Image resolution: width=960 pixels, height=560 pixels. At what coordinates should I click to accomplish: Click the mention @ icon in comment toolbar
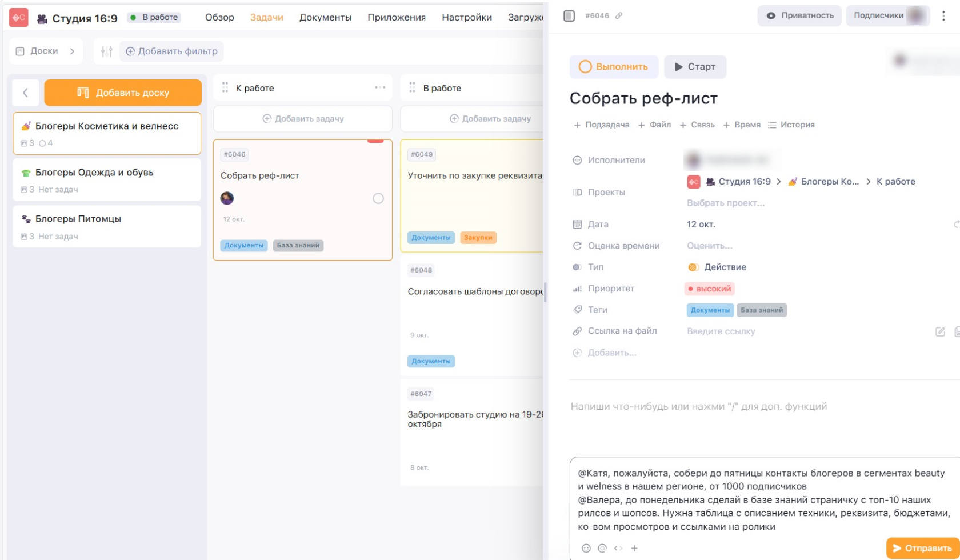(602, 548)
